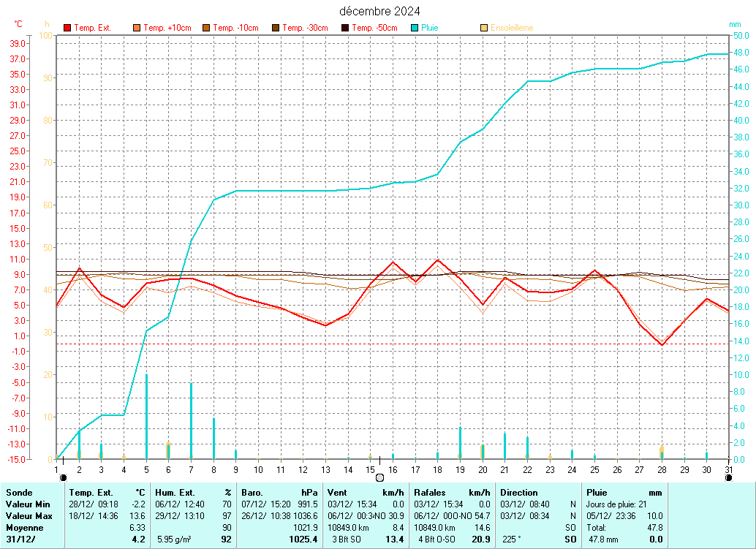Click the cyan Pluie legend marker
Image resolution: width=756 pixels, height=549 pixels.
pos(415,28)
